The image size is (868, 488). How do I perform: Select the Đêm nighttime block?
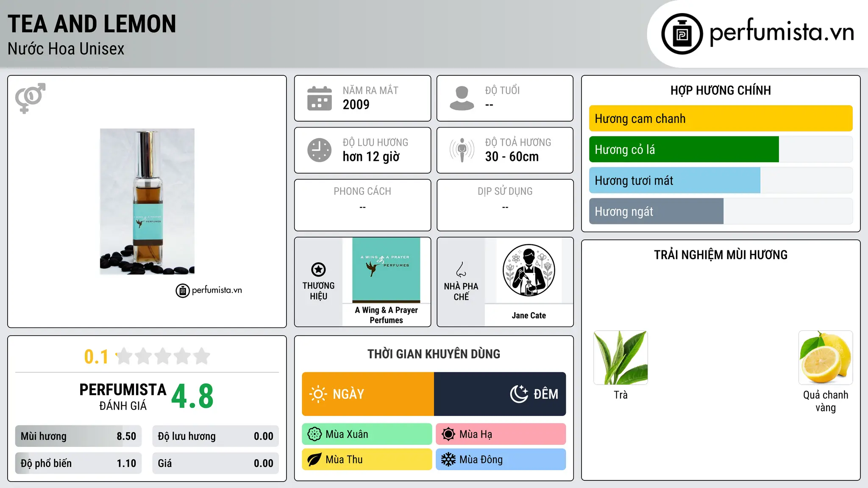click(x=500, y=394)
